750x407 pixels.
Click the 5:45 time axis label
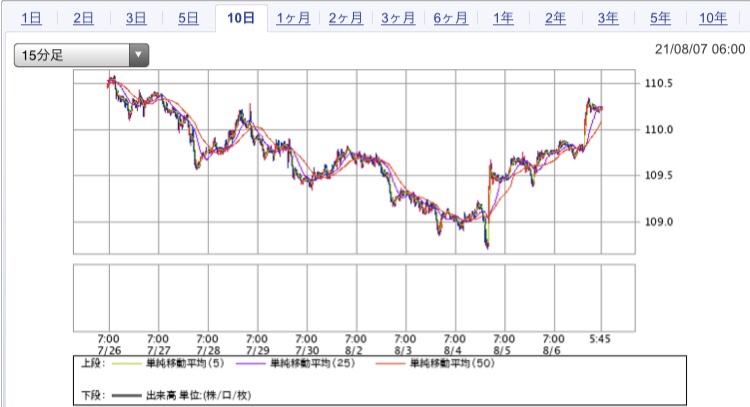(x=600, y=339)
